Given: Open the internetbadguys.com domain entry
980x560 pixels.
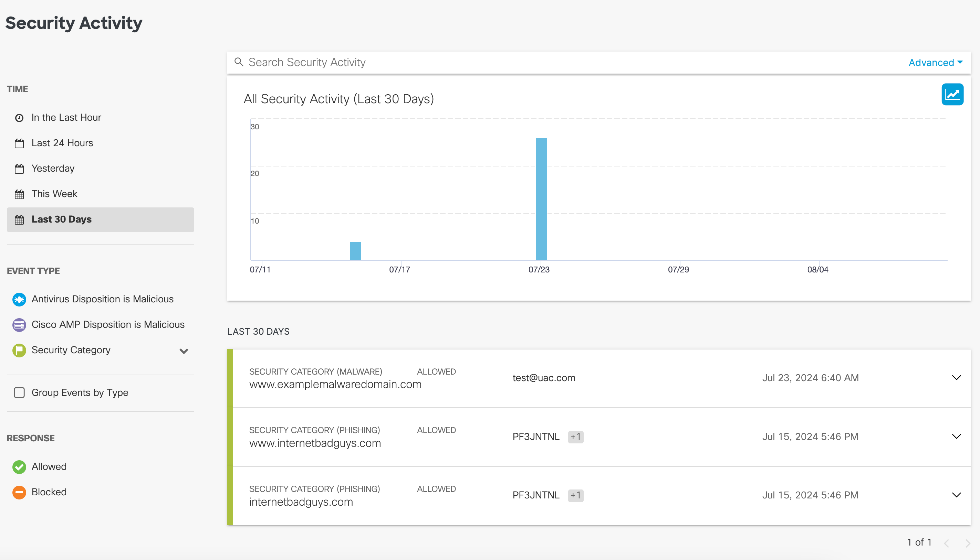Looking at the screenshot, I should pyautogui.click(x=301, y=502).
